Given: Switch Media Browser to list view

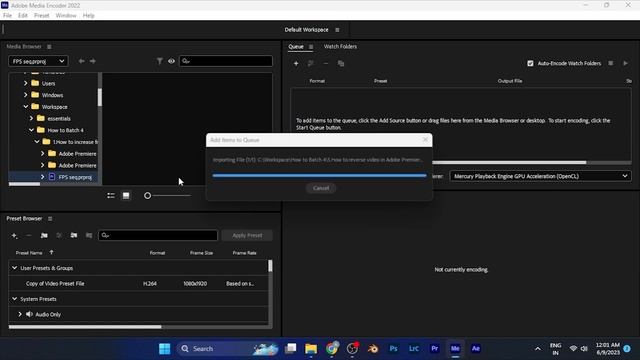Looking at the screenshot, I should click(x=111, y=196).
